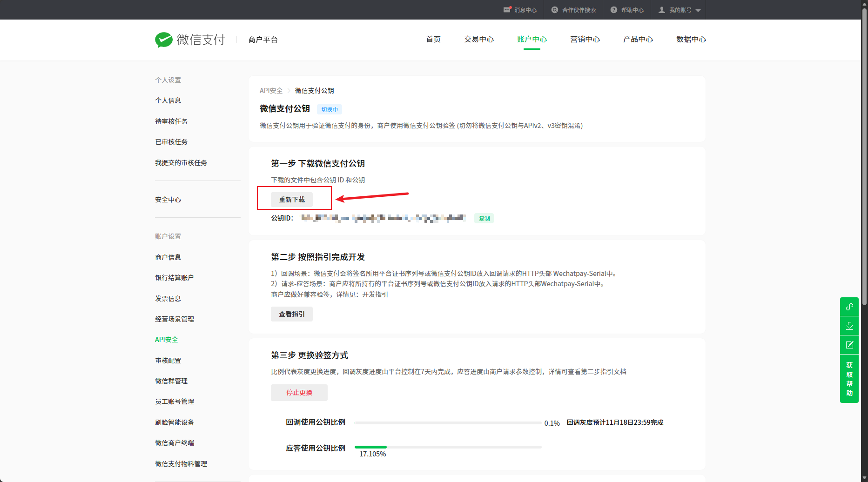Screen dimensions: 868x482
Task: Click the 合作伙伴搜索 text link
Action: tap(579, 10)
